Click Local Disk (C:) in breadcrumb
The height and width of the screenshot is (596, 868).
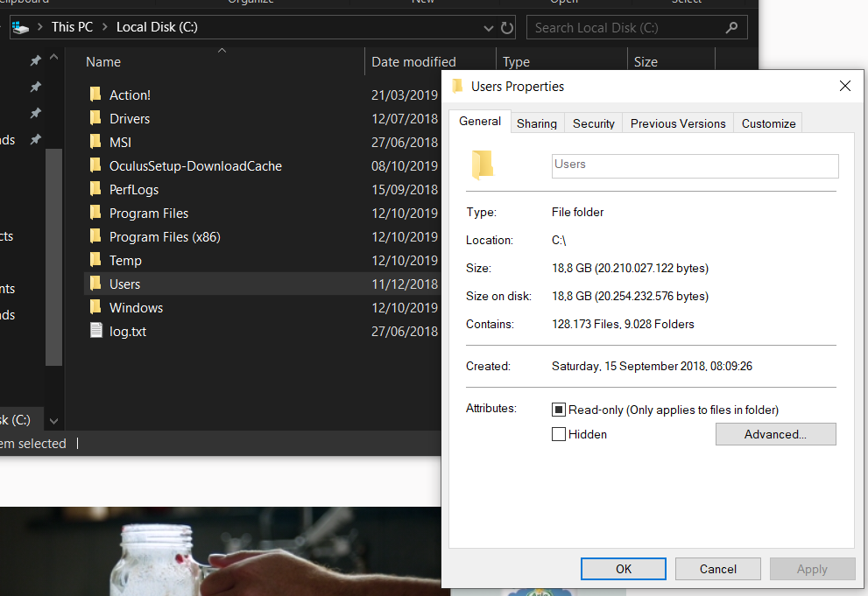tap(157, 26)
